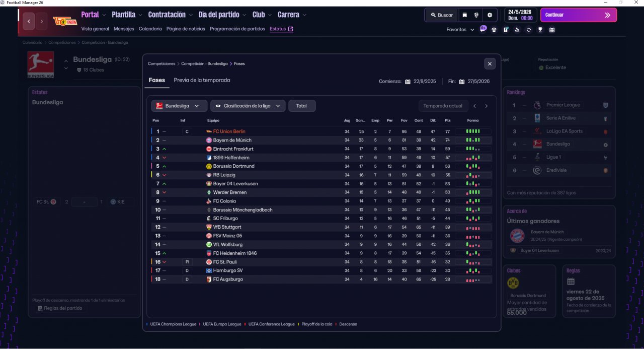
Task: Open the messages speech bubble with 9+ badge
Action: pyautogui.click(x=483, y=29)
